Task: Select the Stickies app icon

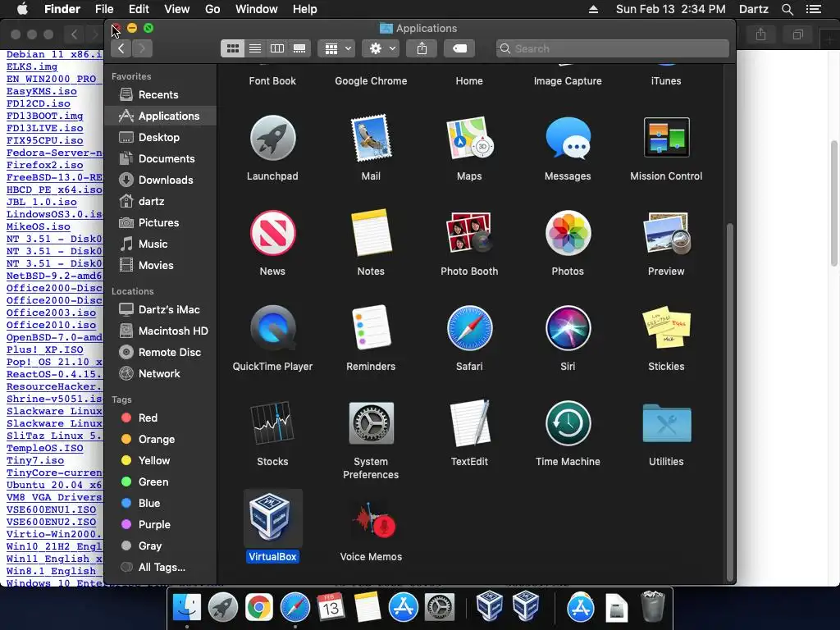Action: pos(666,328)
